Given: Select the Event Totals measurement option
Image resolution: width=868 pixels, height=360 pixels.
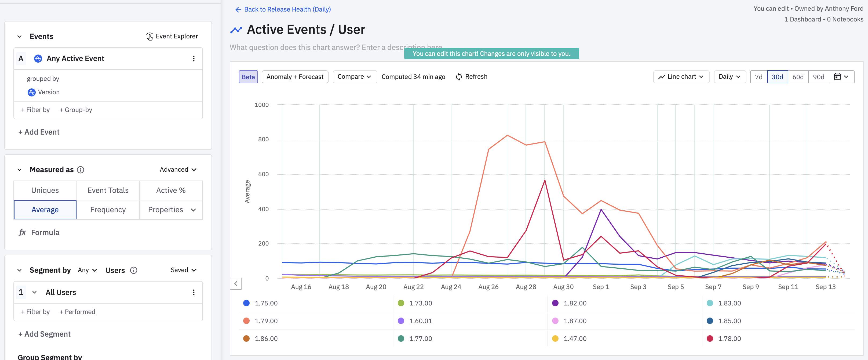Looking at the screenshot, I should coord(108,190).
